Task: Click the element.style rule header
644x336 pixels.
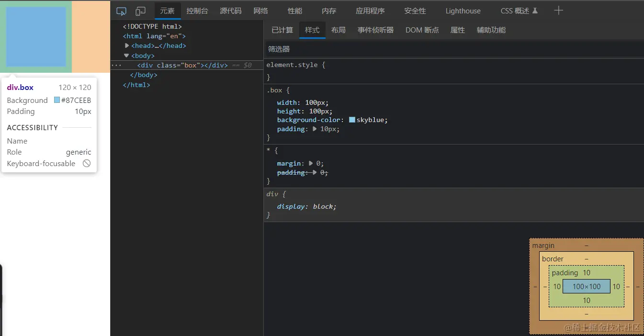Action: click(296, 65)
